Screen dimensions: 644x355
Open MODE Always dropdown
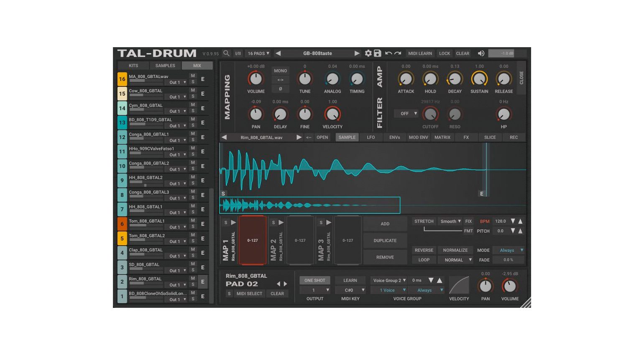click(x=509, y=250)
